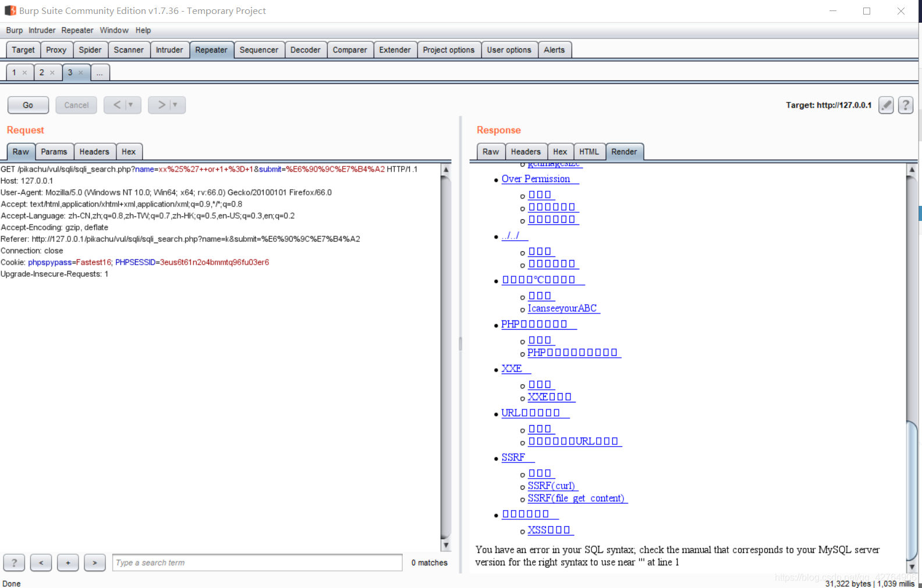Switch to the Extender tab
This screenshot has height=588, width=922.
tap(395, 50)
